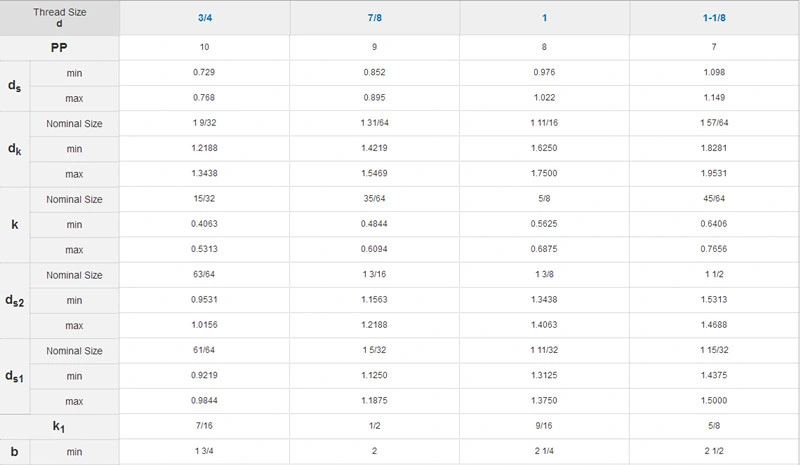Select the 1-1/8 thread size link
This screenshot has width=800, height=465.
pos(714,17)
